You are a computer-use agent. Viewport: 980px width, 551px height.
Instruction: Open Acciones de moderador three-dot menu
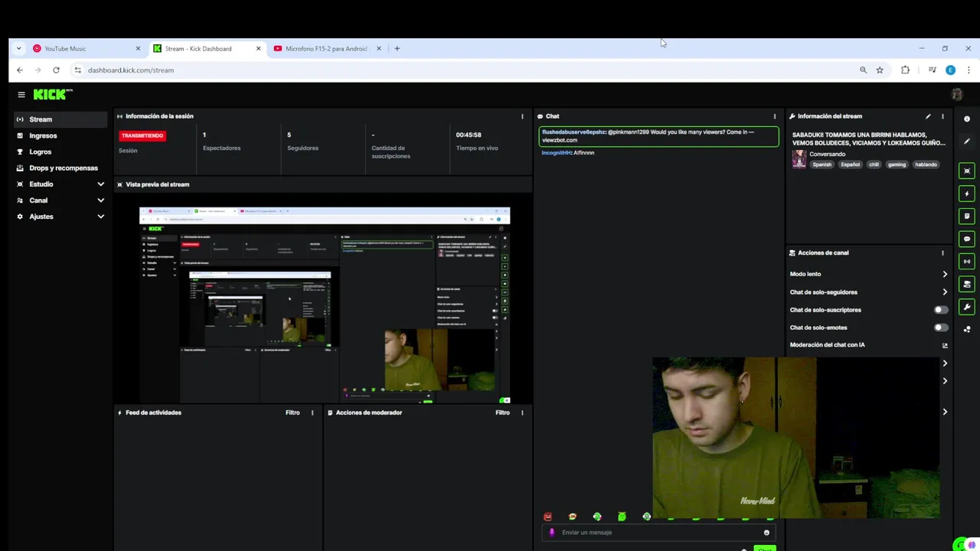point(522,412)
